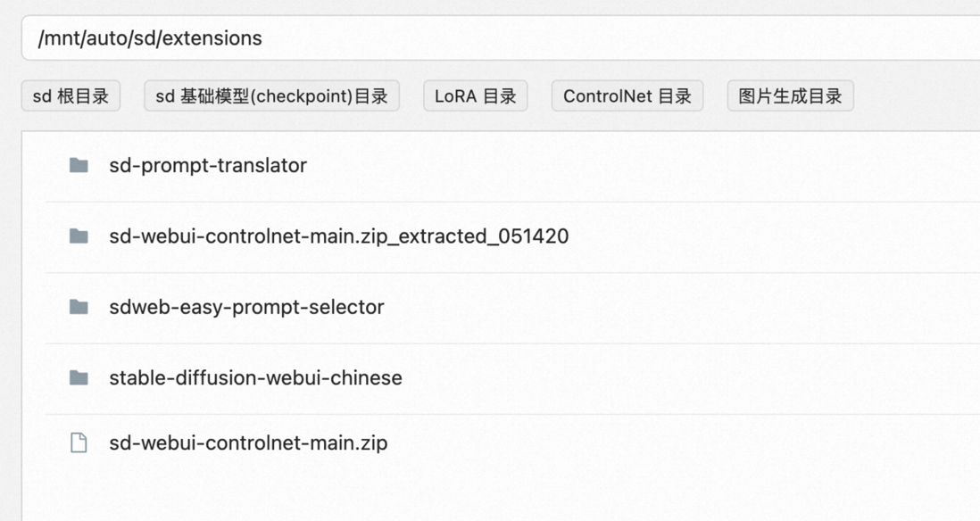
Task: Open the 图片生成目录 shortcut
Action: point(791,96)
